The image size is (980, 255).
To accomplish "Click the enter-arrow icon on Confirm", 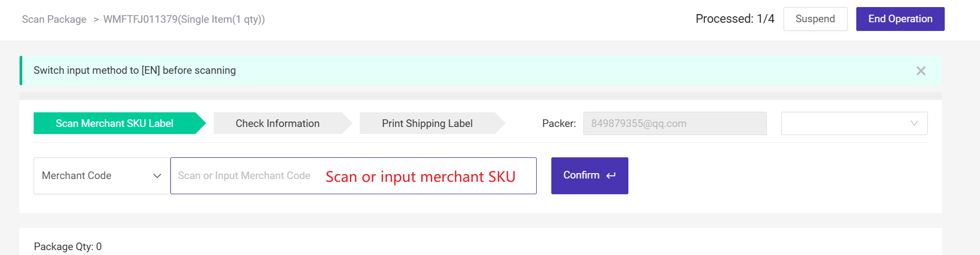I will 611,176.
